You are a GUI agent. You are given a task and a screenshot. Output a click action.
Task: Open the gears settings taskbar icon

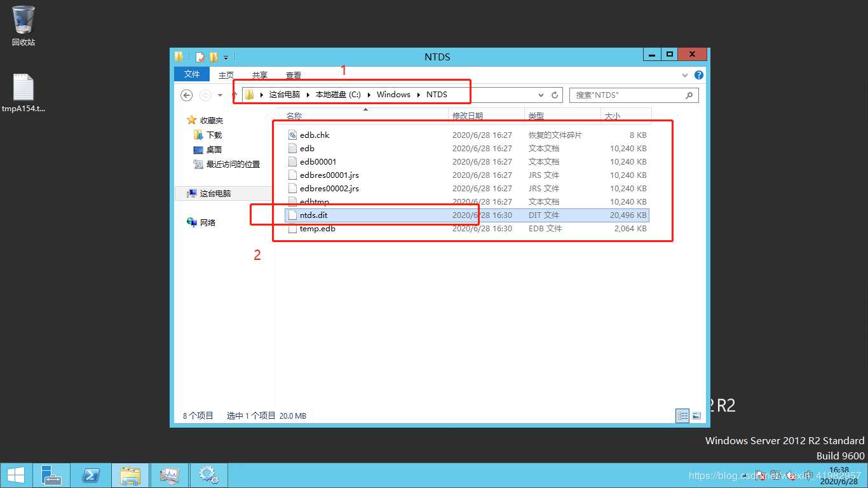[x=209, y=475]
